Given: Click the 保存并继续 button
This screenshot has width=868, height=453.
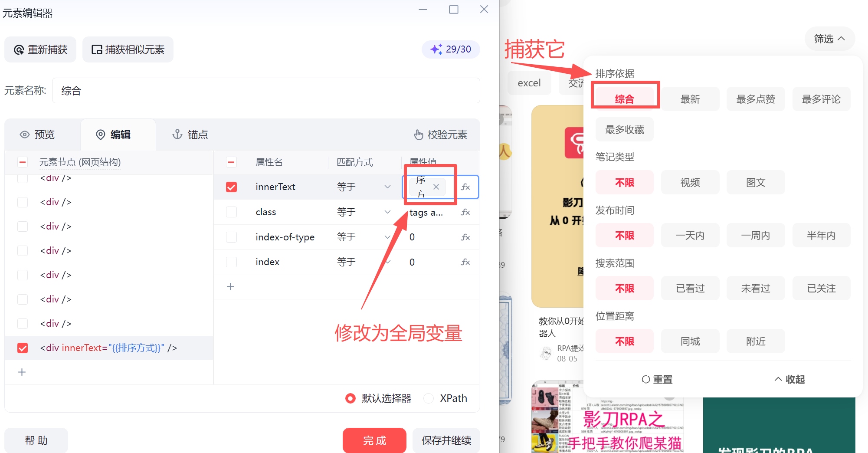Looking at the screenshot, I should (x=446, y=440).
